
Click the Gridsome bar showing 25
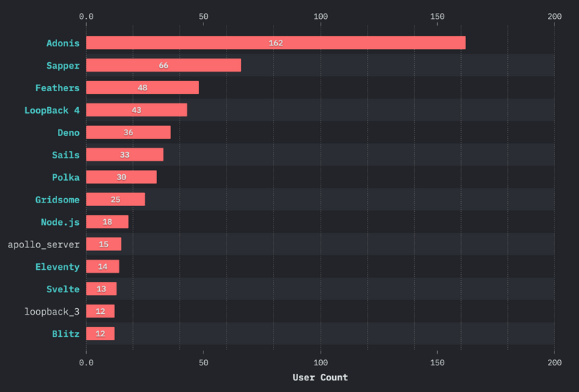coord(116,200)
